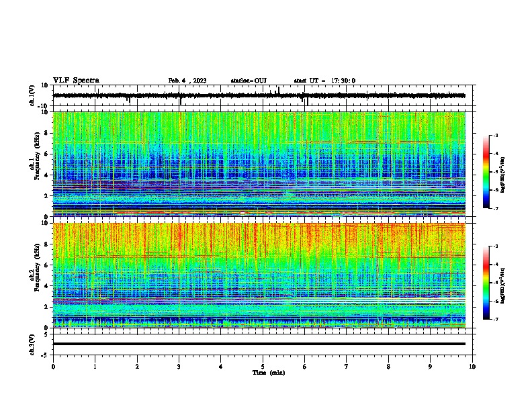
Task: Click the time axis tick label "8"
Action: click(388, 367)
